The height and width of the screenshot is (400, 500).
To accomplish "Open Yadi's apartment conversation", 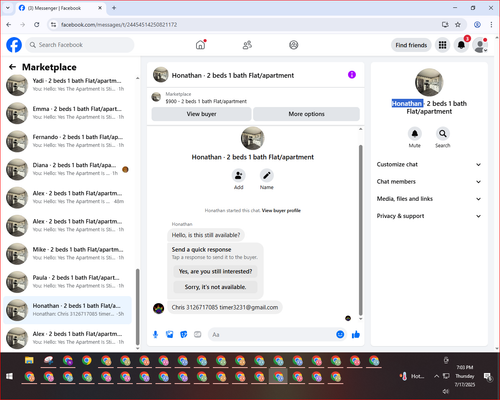I will [x=67, y=85].
